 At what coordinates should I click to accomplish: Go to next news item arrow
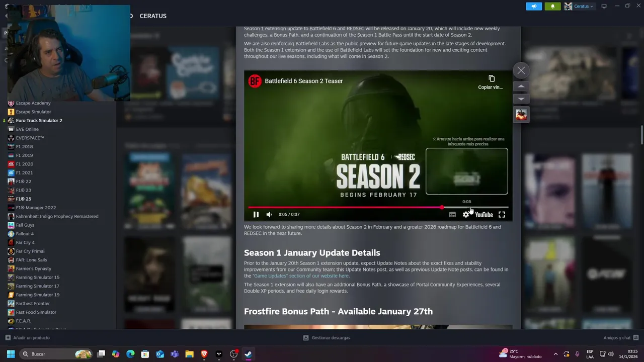(521, 99)
